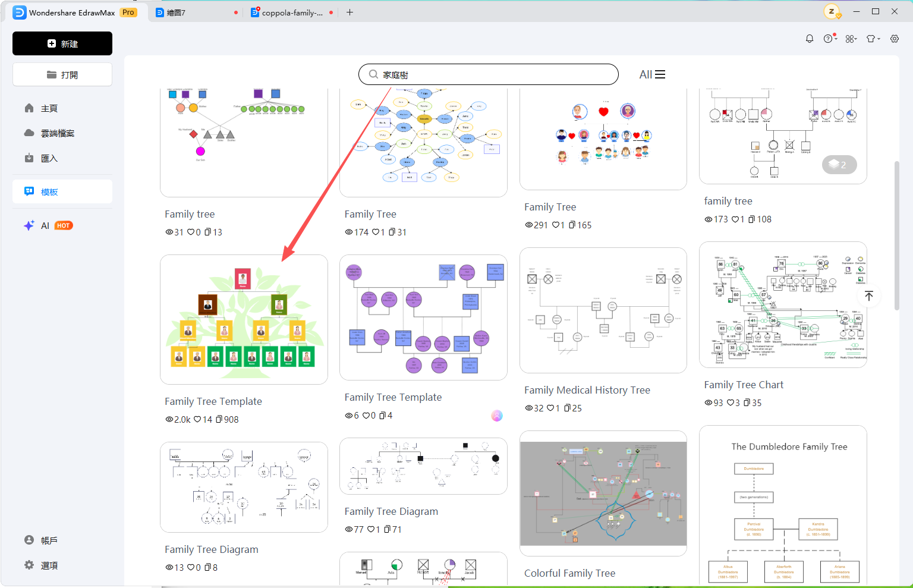Expand the All category filter menu
This screenshot has width=913, height=588.
click(x=652, y=74)
